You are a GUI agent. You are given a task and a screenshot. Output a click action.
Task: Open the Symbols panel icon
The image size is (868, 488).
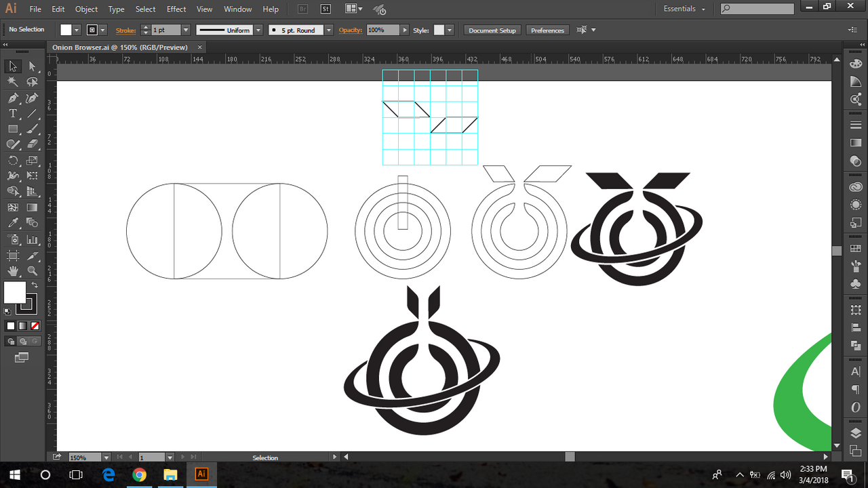(x=855, y=283)
